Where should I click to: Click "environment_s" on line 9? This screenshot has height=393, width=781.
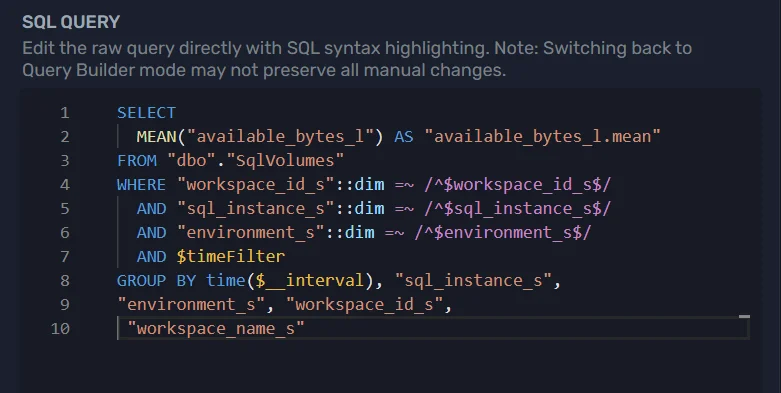[x=191, y=304]
